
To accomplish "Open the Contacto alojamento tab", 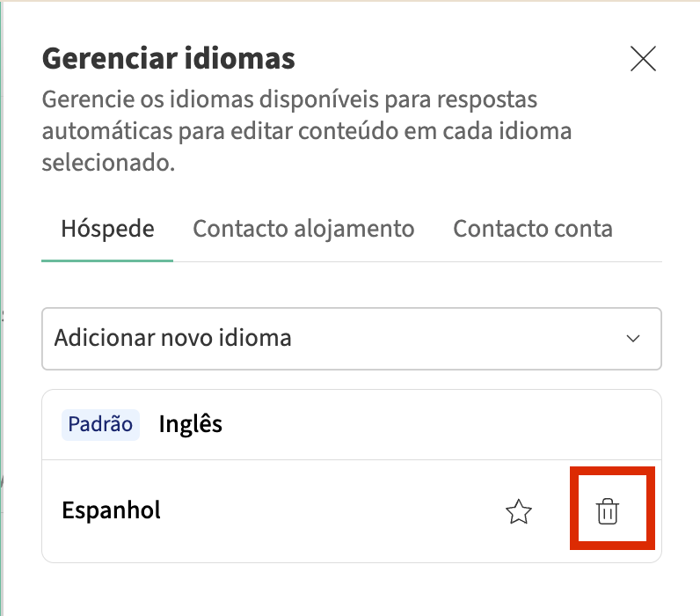I will pos(303,229).
